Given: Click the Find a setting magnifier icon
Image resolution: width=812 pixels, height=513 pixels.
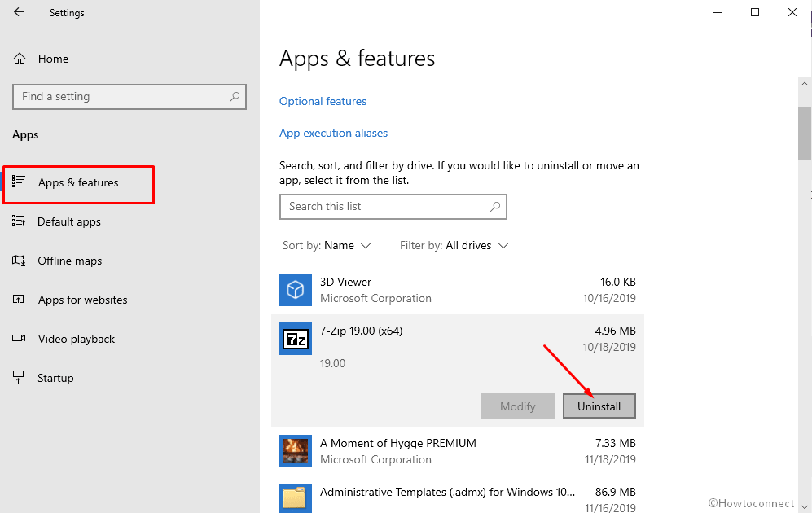Looking at the screenshot, I should coord(235,96).
